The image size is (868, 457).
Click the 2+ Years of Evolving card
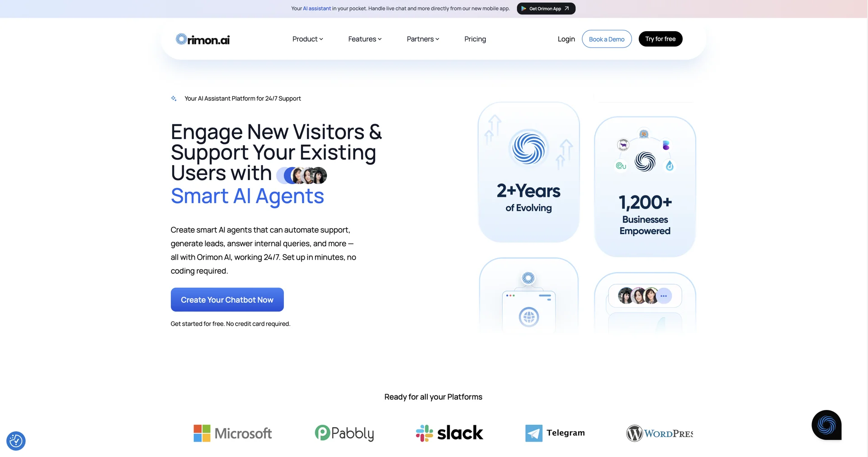pyautogui.click(x=528, y=172)
